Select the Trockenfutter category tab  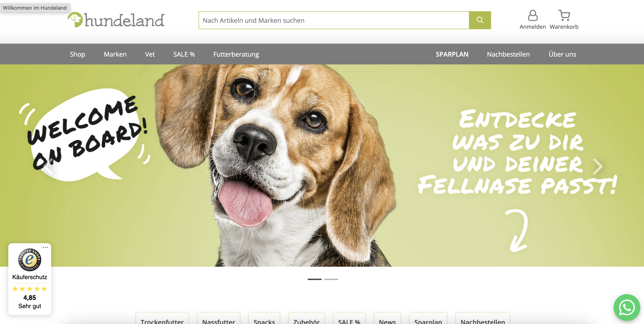(162, 319)
